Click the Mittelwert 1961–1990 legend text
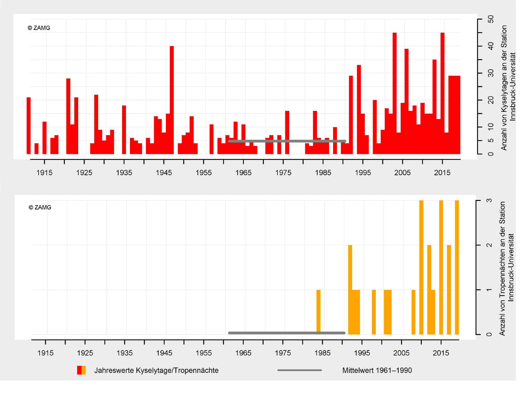Image resolution: width=532 pixels, height=396 pixels. coord(377,370)
